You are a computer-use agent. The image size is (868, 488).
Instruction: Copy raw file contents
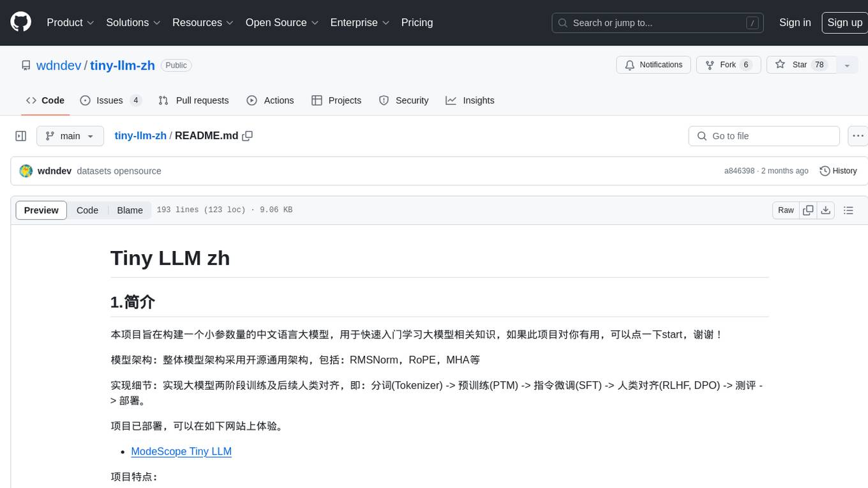pyautogui.click(x=808, y=210)
